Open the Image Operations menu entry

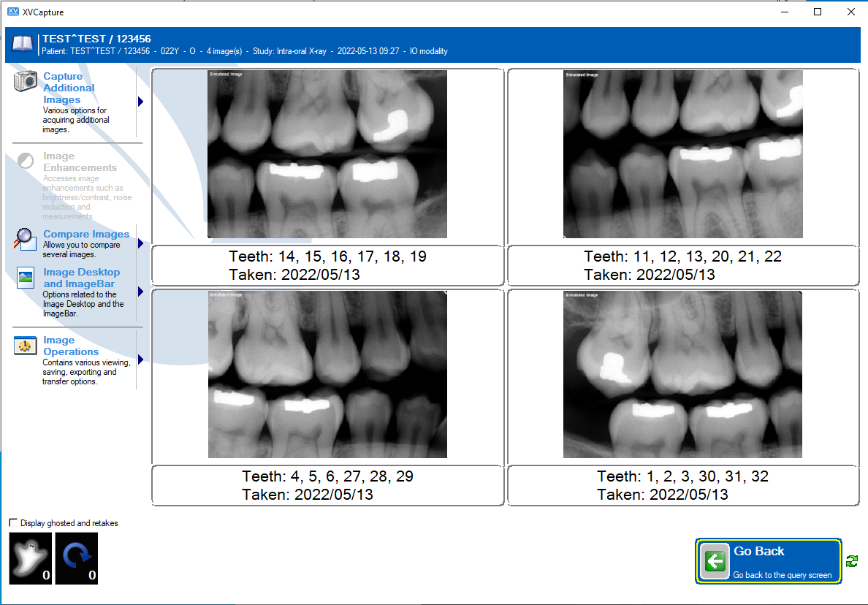tap(71, 346)
